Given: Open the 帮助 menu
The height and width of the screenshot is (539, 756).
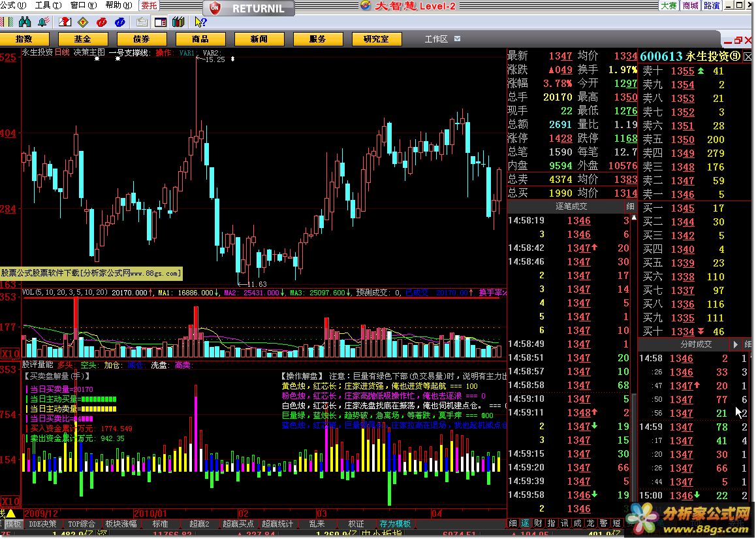Looking at the screenshot, I should (114, 5).
